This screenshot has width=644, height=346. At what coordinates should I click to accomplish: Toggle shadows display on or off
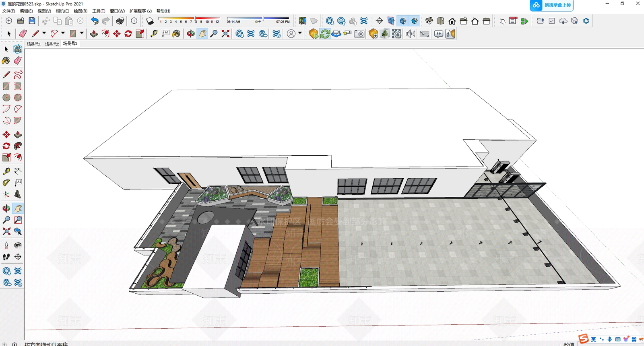[x=150, y=21]
